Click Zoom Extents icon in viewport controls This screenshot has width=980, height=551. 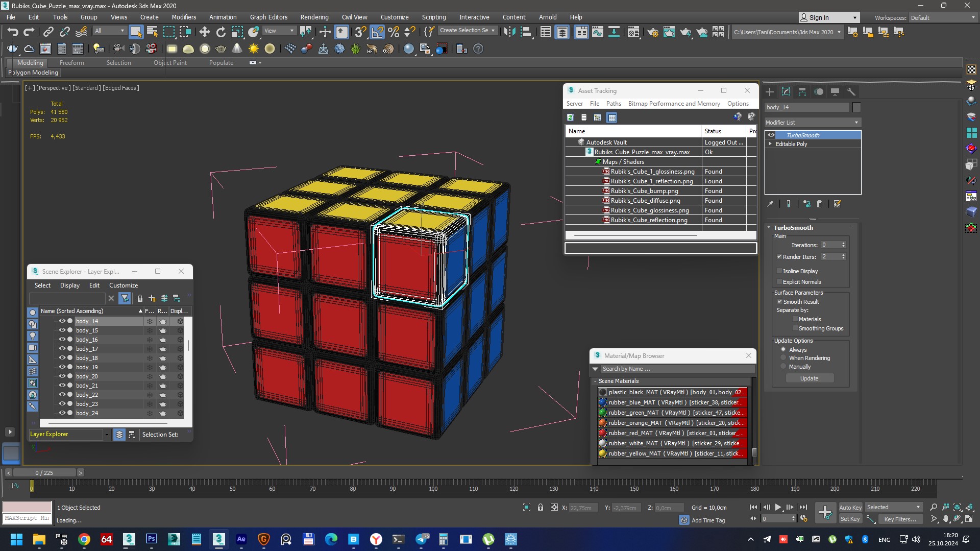click(957, 507)
